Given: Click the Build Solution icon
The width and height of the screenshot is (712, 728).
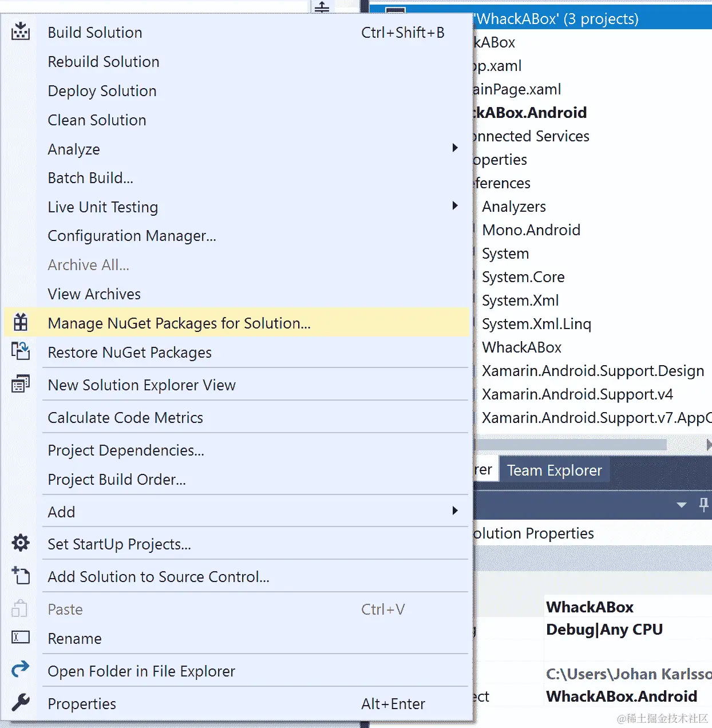Looking at the screenshot, I should pos(21,31).
